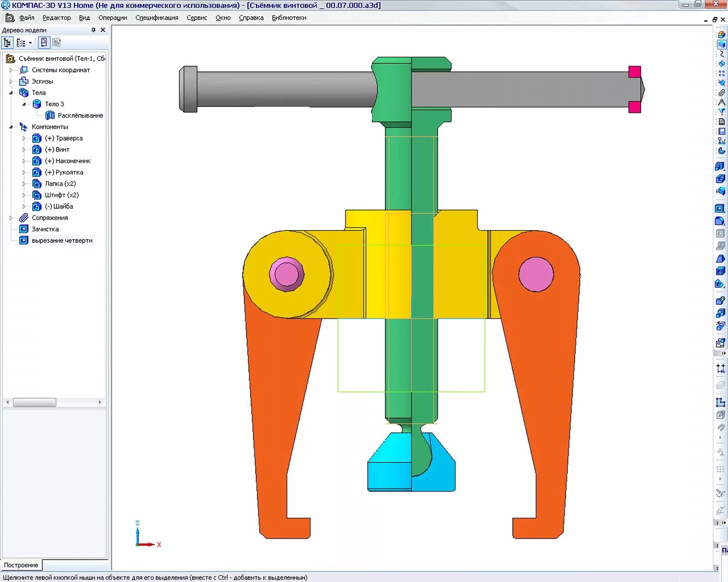Open the Спецификация menu
The height and width of the screenshot is (582, 728).
[157, 18]
